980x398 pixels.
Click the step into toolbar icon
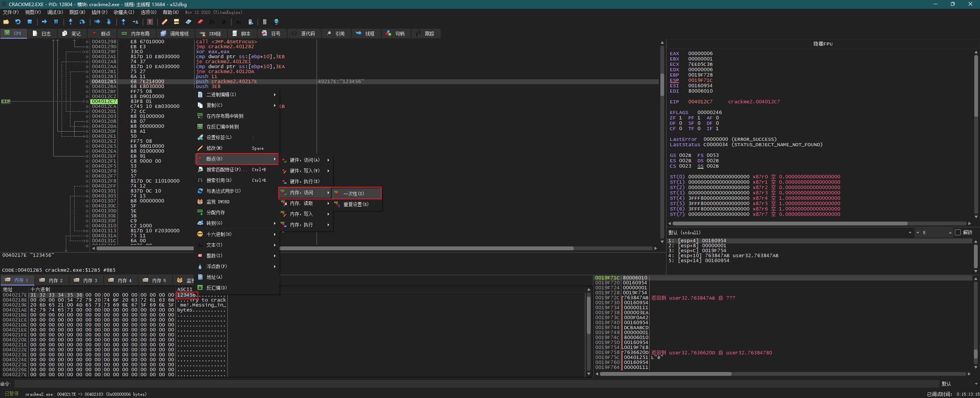tap(70, 22)
